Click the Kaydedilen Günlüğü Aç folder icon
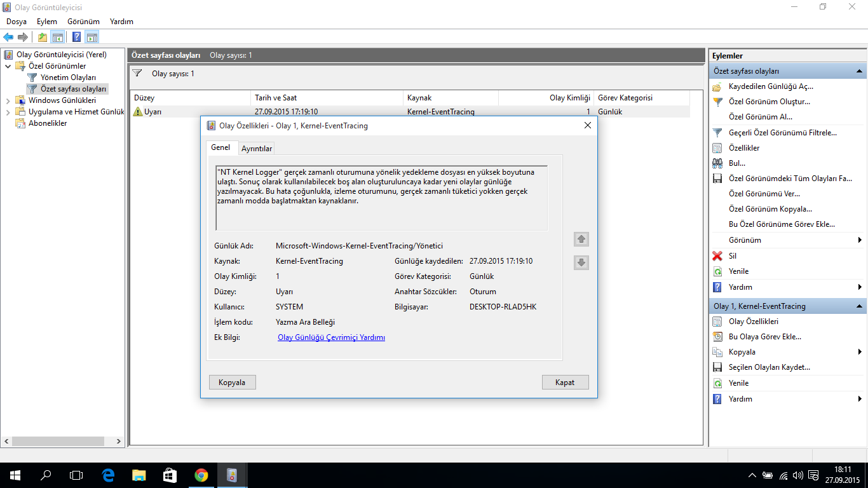The image size is (868, 488). point(717,86)
